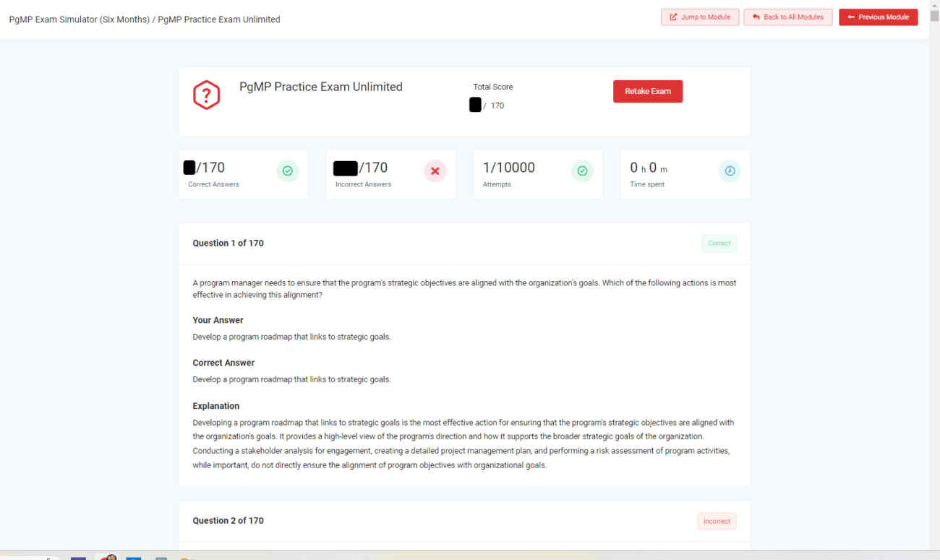Image resolution: width=940 pixels, height=560 pixels.
Task: Click the clock icon beside Time spent
Action: coord(730,171)
